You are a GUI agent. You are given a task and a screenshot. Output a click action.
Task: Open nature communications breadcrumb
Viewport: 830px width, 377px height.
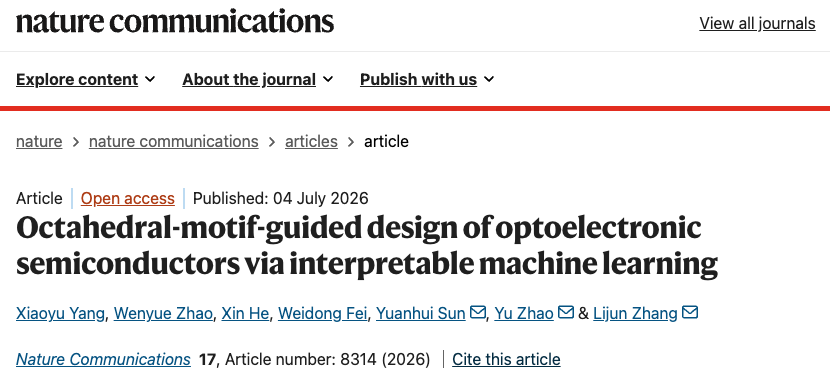174,141
